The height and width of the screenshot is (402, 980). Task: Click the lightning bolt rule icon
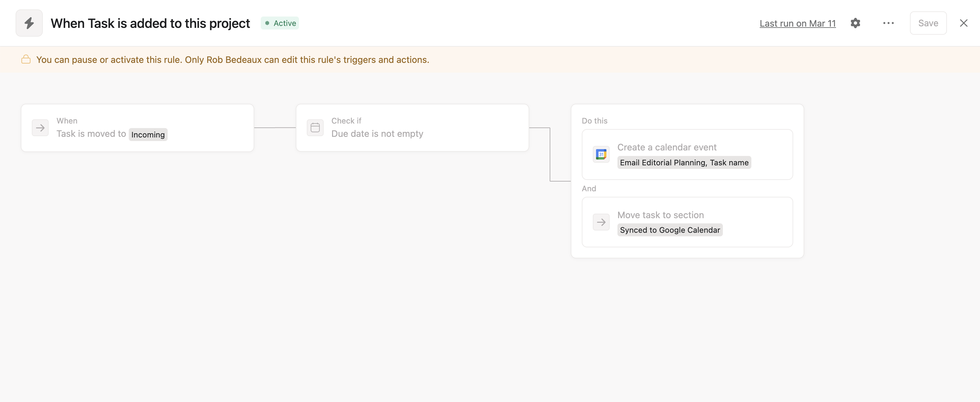(29, 23)
